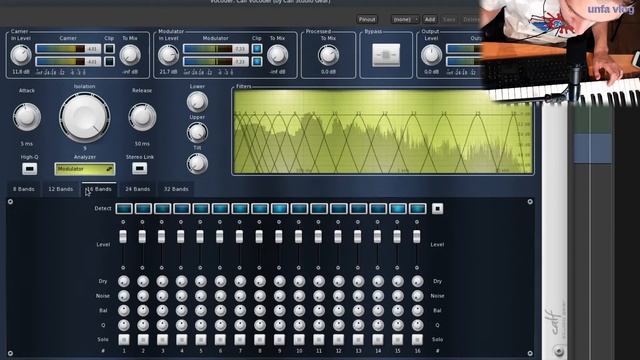Click the Modulator In Level knob
640x360 pixels.
(x=168, y=55)
